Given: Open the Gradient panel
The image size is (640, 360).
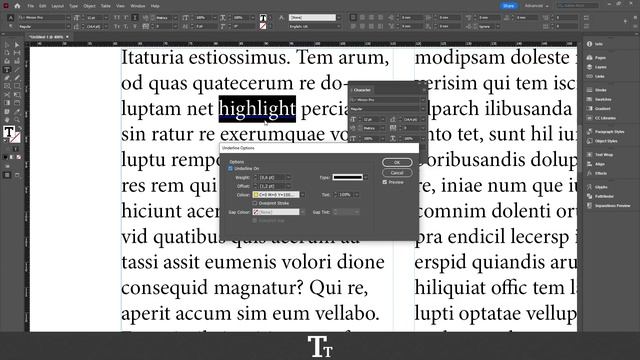Looking at the screenshot, I should (598, 109).
